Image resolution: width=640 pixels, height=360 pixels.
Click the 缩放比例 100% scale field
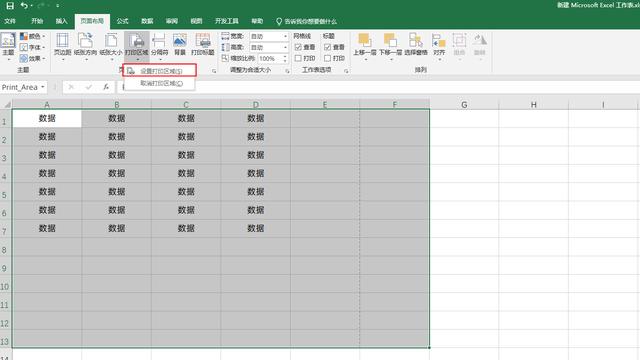(270, 59)
